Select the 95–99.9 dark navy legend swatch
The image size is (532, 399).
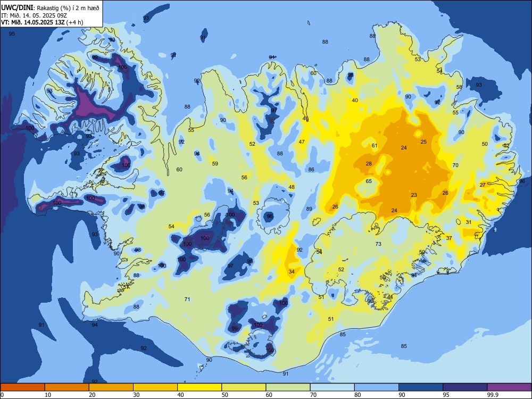(x=465, y=387)
